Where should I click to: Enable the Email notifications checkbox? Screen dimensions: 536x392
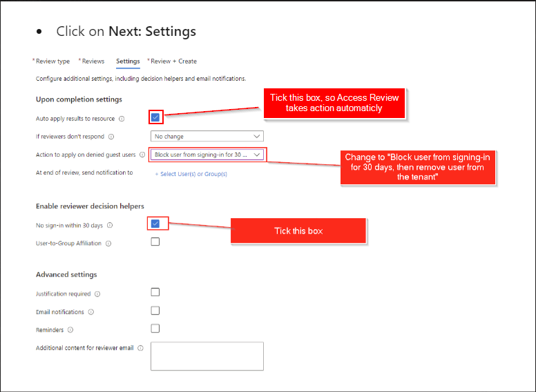coord(155,311)
